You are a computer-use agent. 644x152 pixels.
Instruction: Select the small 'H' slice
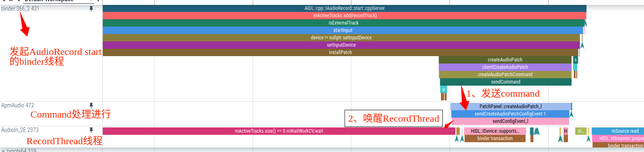566,131
